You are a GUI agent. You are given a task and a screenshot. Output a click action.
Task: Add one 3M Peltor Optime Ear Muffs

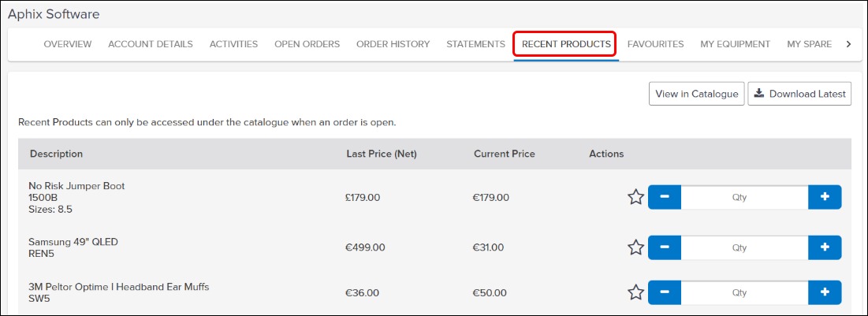[x=825, y=292]
